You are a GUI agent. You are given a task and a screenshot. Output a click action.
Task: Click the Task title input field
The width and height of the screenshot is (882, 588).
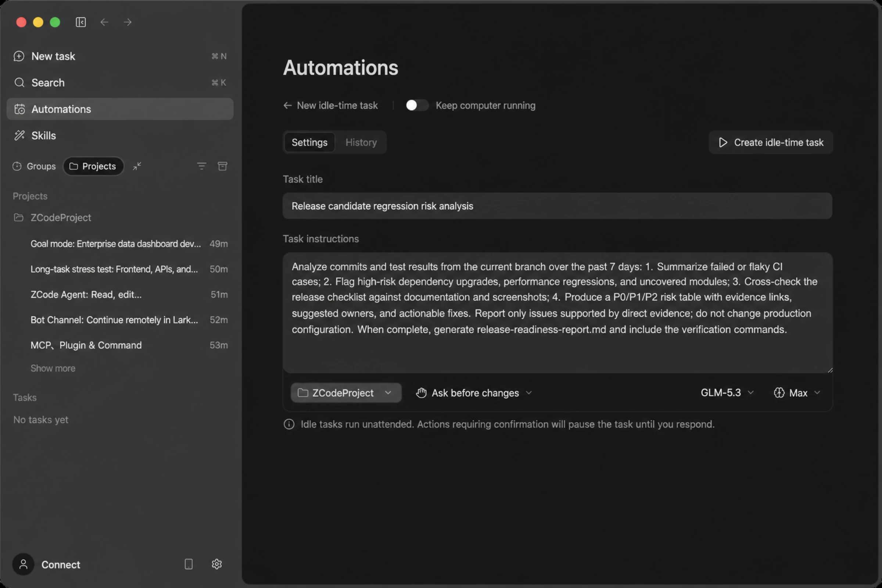tap(557, 206)
